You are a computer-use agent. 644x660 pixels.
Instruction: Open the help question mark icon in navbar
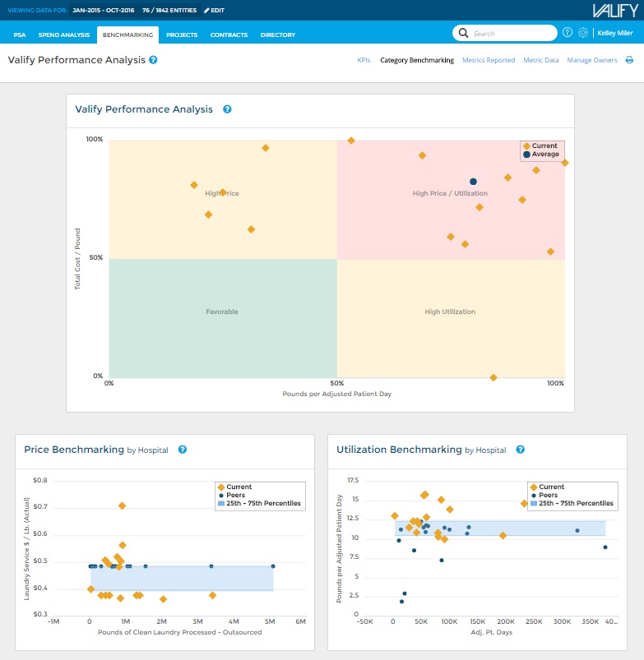(568, 32)
